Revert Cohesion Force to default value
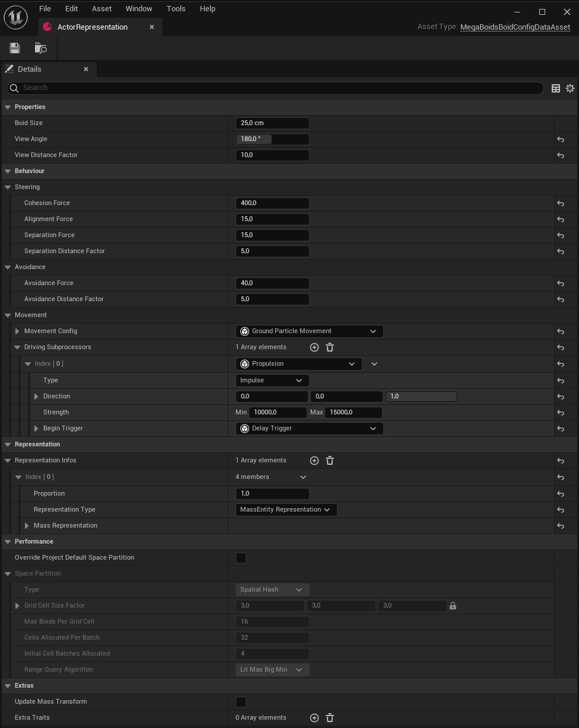Viewport: 579px width, 728px height. click(x=560, y=203)
